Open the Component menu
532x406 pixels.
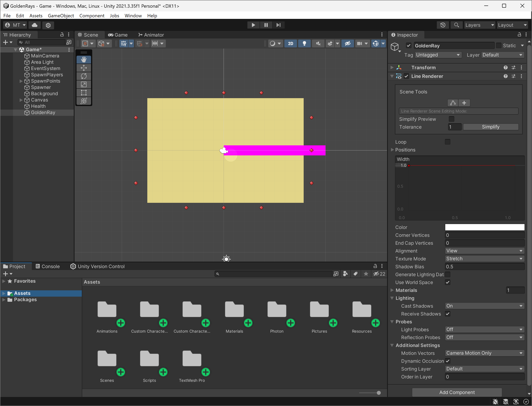pos(92,16)
